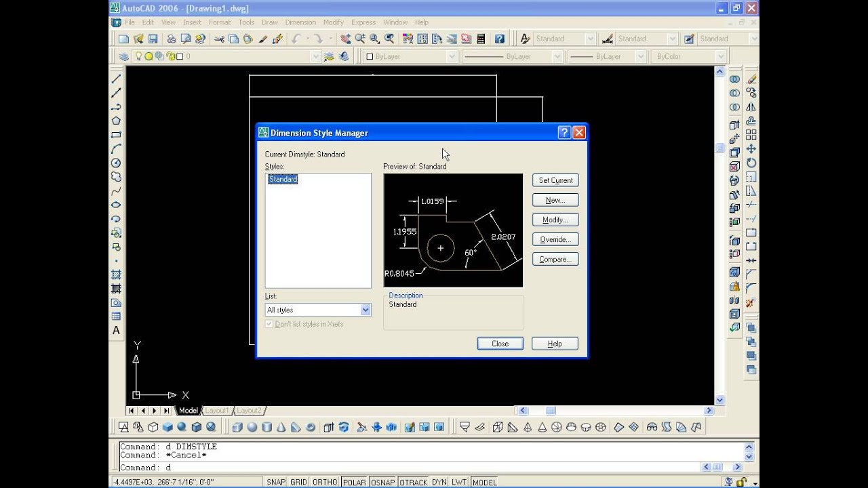The height and width of the screenshot is (488, 868).
Task: Select the Rectangle tool in the Draw toolbar
Action: pyautogui.click(x=116, y=135)
